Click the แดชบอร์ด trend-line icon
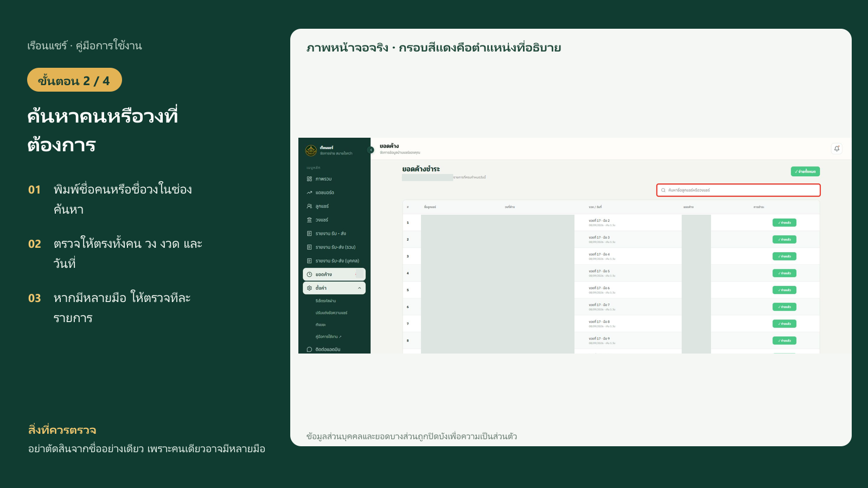The height and width of the screenshot is (488, 868). 309,192
